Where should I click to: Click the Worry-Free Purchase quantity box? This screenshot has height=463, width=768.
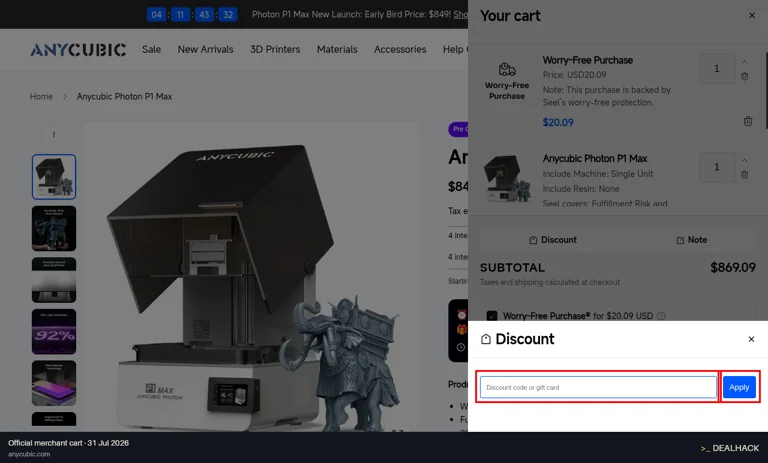pos(717,69)
